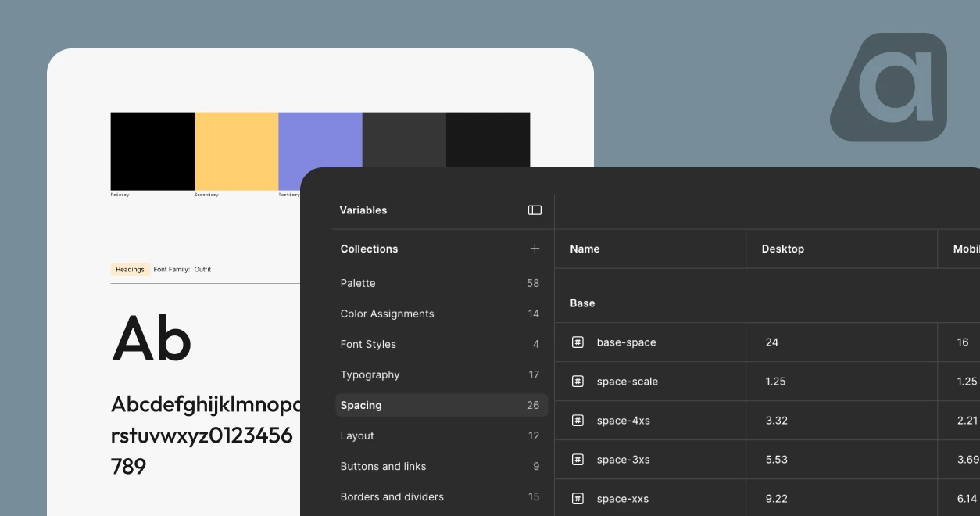Select the space-scale variable name
Screen dimensions: 980x516
[x=627, y=382]
